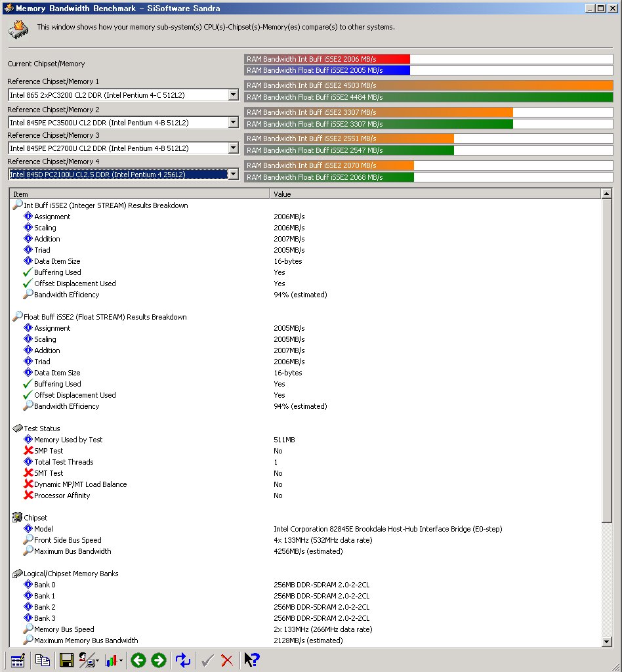Click the 2x 133MHz (266MHz data rate) value
Viewport: 622px width, 672px height.
coord(323,629)
